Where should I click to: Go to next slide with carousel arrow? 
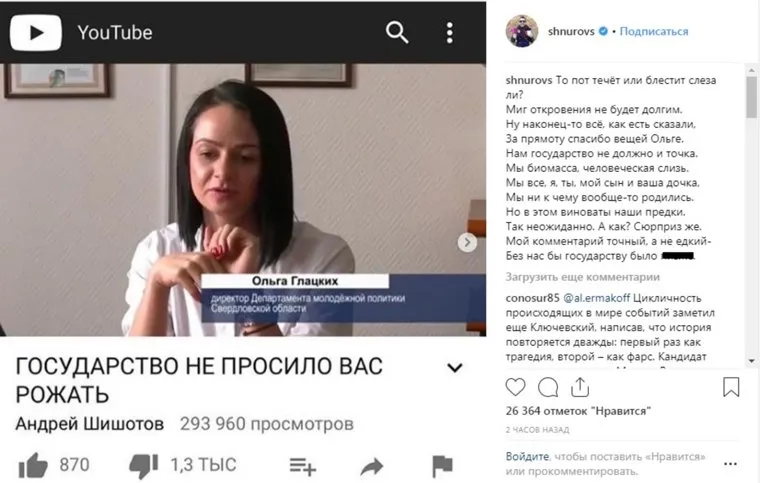click(467, 242)
